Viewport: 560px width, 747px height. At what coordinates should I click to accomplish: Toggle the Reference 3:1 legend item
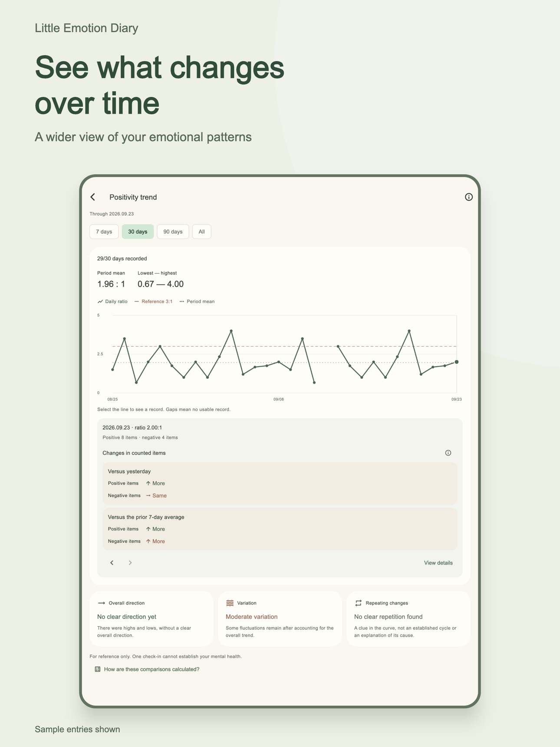[153, 301]
